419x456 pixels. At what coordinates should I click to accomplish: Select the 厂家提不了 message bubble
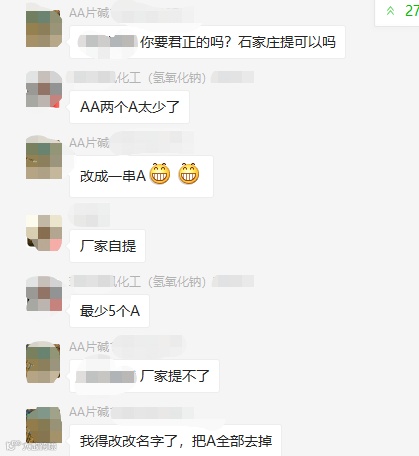pyautogui.click(x=144, y=376)
